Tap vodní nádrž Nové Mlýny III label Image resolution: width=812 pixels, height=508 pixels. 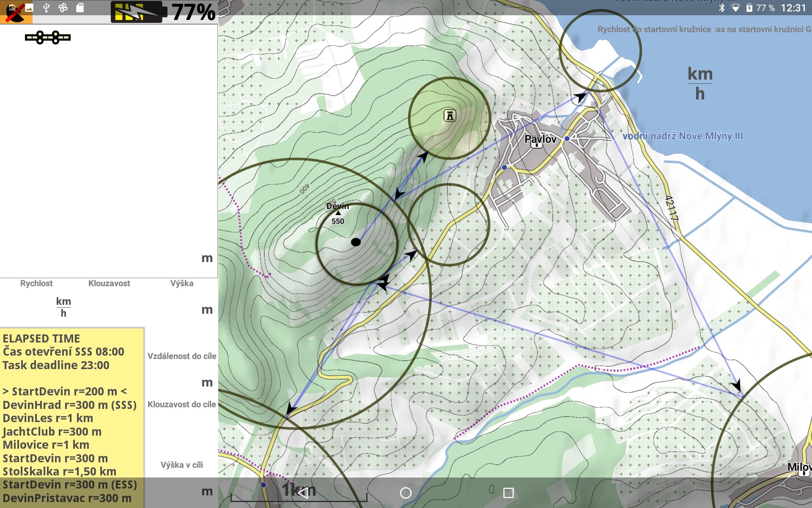pos(683,136)
